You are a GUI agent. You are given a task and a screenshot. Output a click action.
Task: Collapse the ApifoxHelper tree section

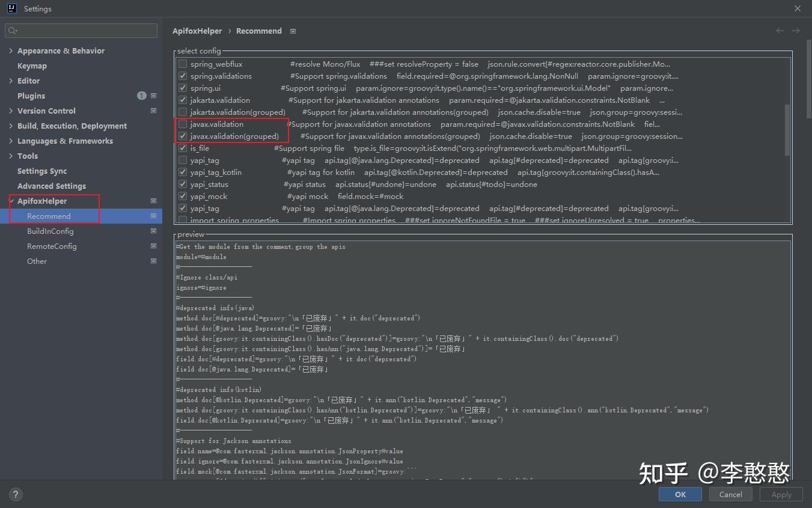(10, 201)
